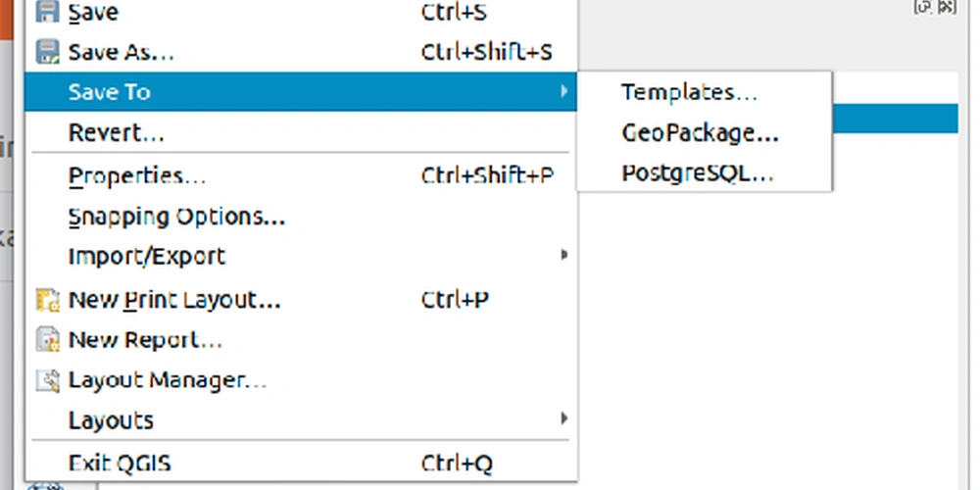This screenshot has width=980, height=490.
Task: Save project to PostgreSQL…
Action: pos(698,173)
